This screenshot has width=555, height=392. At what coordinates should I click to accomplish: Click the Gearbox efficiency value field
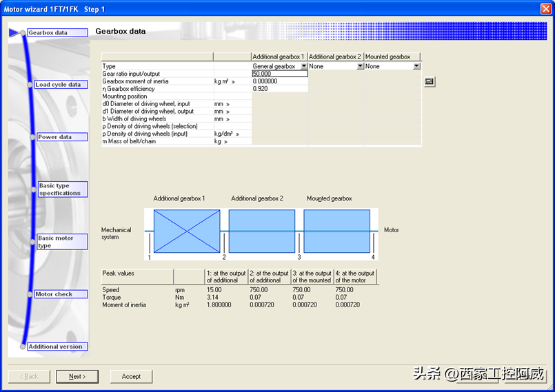[x=279, y=89]
